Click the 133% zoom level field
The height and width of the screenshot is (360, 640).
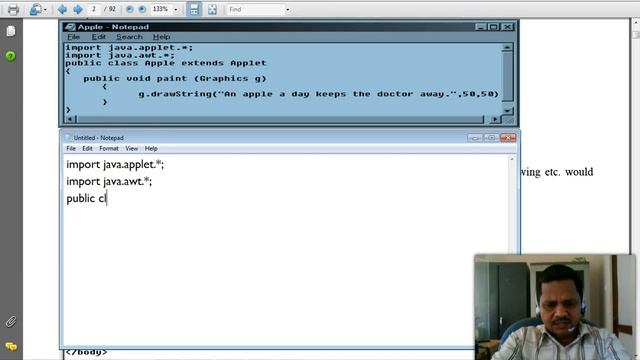tap(161, 9)
